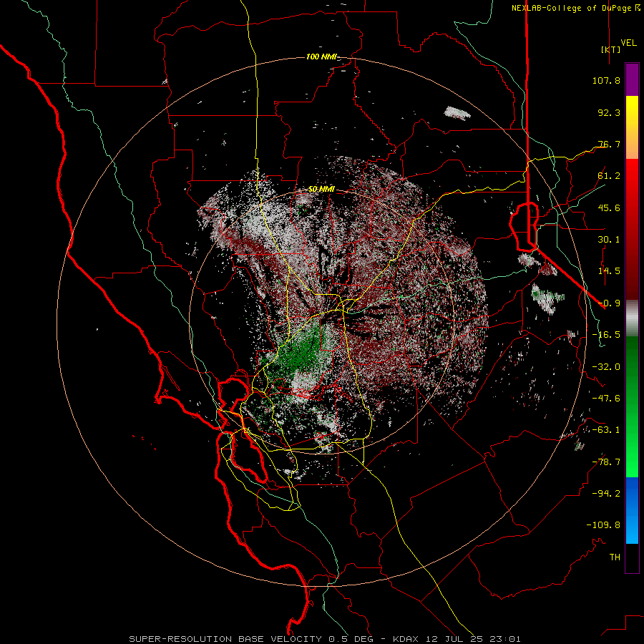Viewport: 644px width, 644px height.
Task: Click the 100 NMI range ring label
Action: pyautogui.click(x=321, y=57)
